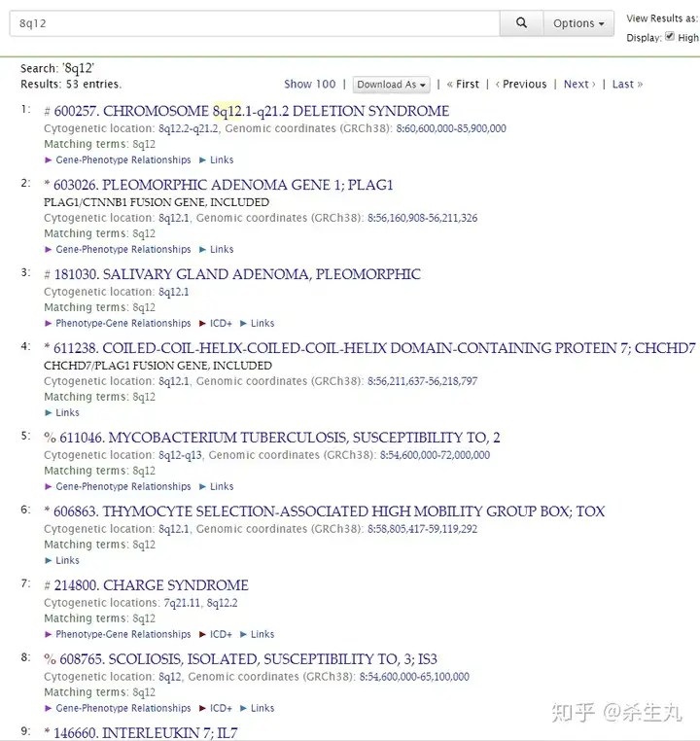Expand Links under Mycobacterium Tuberculosis entry

pos(217,486)
